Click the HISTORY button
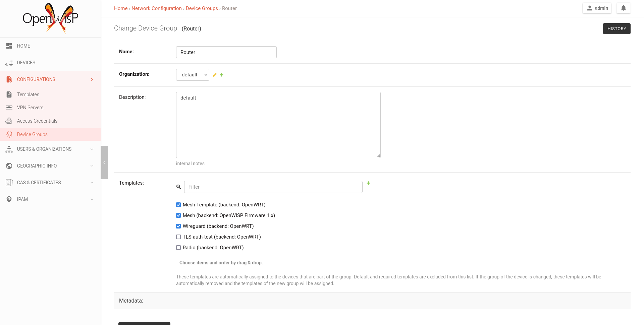This screenshot has height=325, width=644. tap(616, 28)
